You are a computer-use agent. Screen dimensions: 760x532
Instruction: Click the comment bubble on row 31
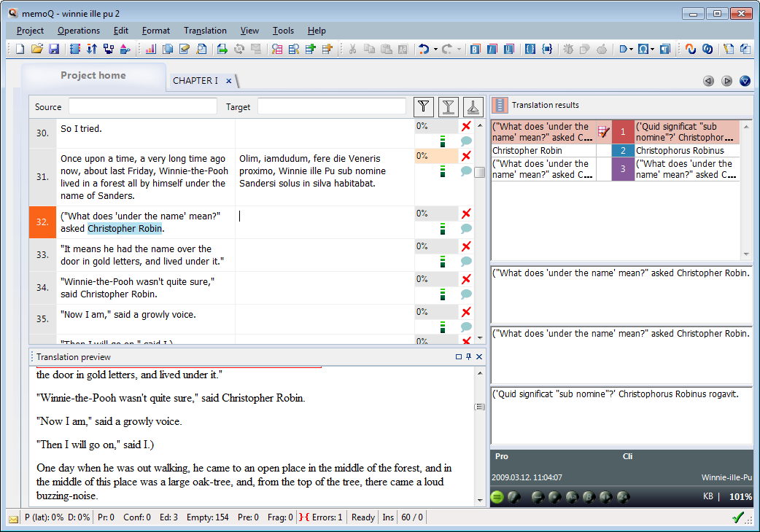coord(466,171)
